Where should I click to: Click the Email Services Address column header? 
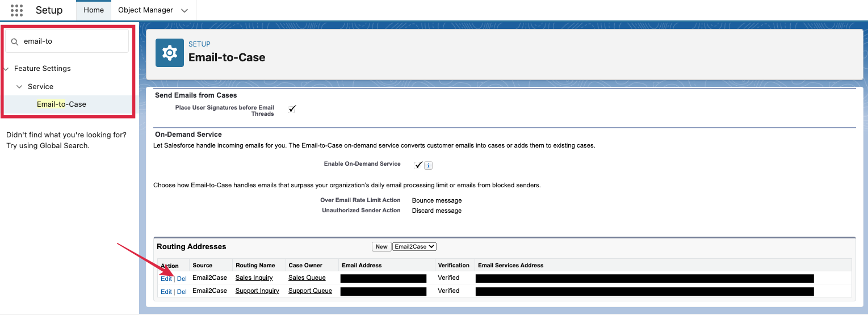511,265
